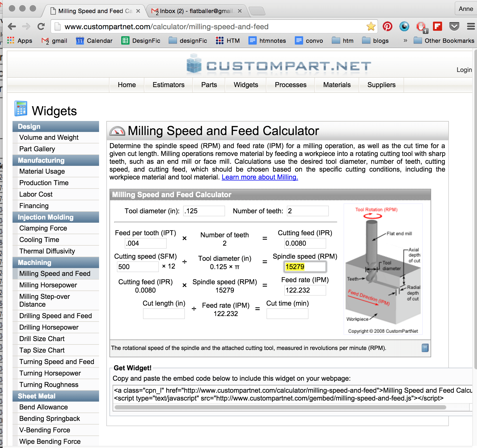Click the red hand blocker extension icon
The height and width of the screenshot is (448, 477).
pos(421,27)
